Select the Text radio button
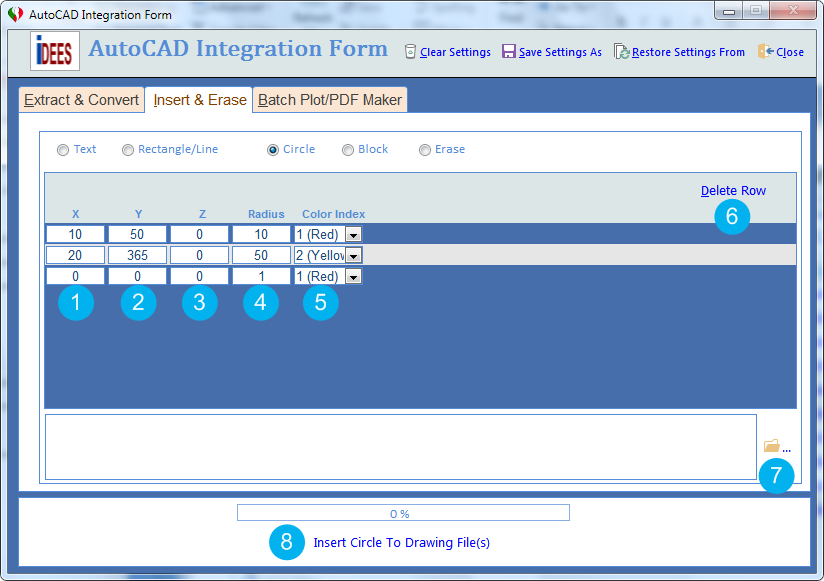 click(x=63, y=150)
